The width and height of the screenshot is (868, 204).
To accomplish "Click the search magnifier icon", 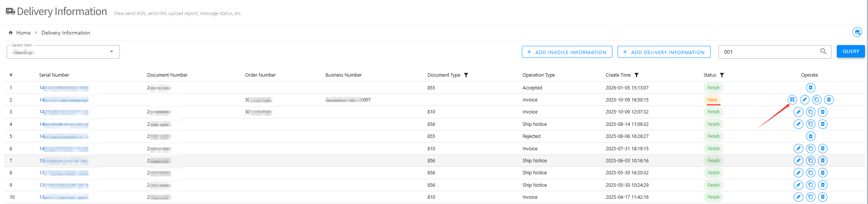I will (823, 51).
